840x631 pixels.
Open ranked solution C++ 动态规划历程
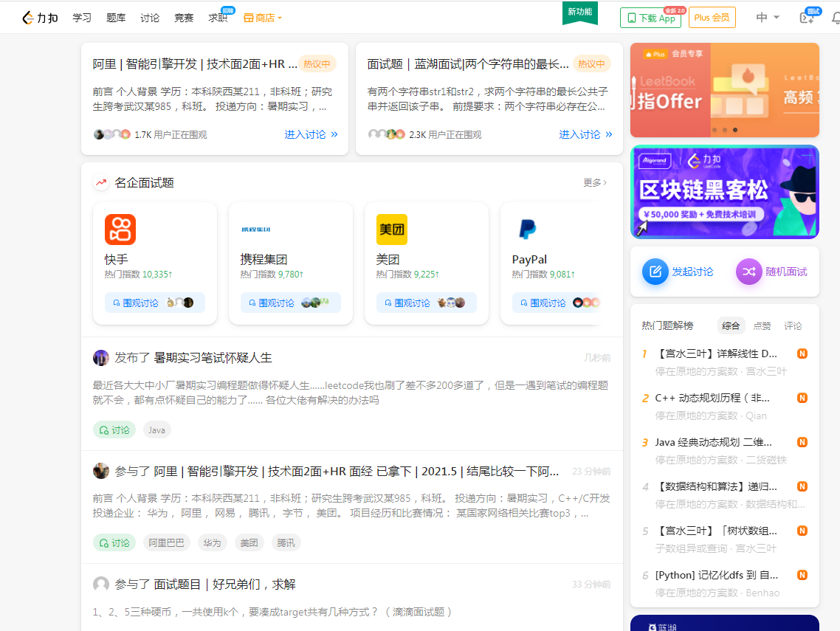click(712, 398)
